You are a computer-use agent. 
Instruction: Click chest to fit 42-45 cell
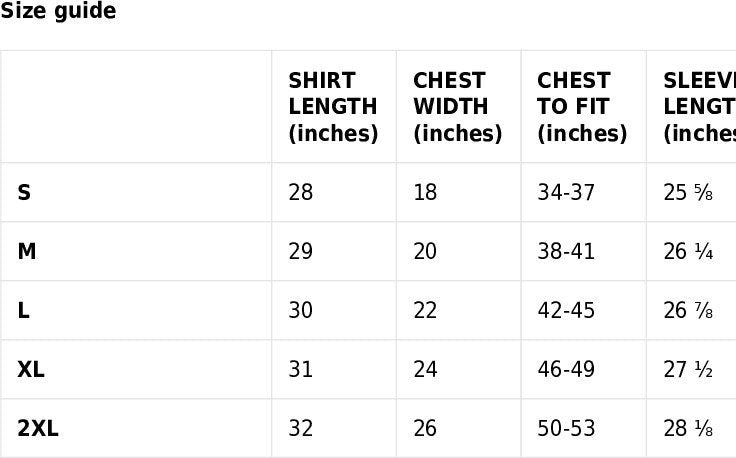pyautogui.click(x=566, y=310)
